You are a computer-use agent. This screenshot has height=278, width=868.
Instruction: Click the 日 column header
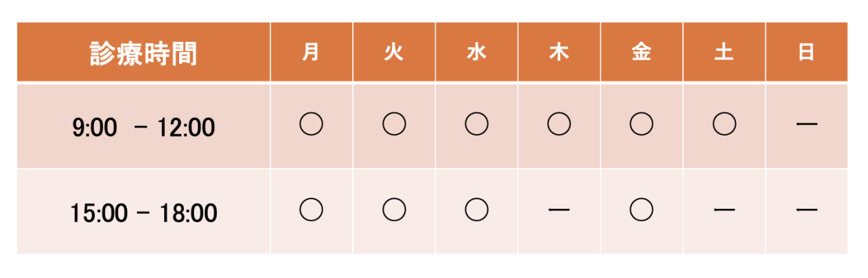pos(806,54)
